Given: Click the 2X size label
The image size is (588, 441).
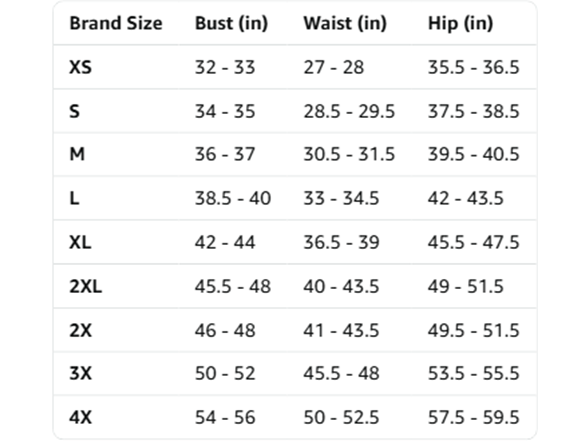Looking at the screenshot, I should coord(80,330).
